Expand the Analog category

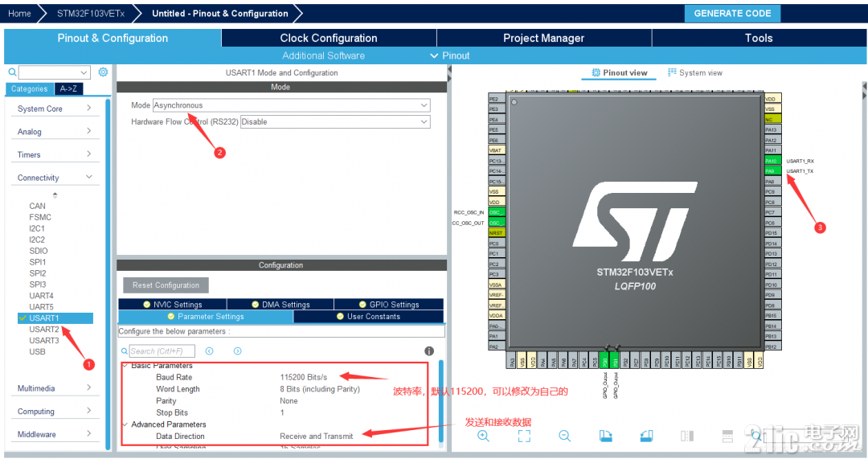point(55,131)
